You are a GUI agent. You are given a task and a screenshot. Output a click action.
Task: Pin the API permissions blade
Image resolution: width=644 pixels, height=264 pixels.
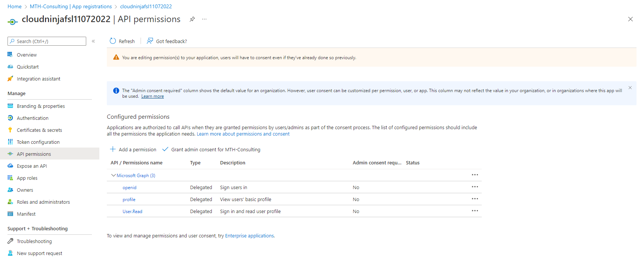point(192,19)
